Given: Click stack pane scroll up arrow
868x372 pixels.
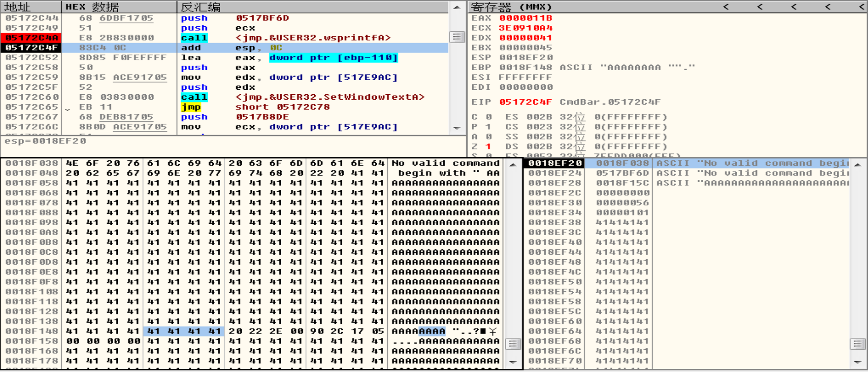Looking at the screenshot, I should click(x=857, y=165).
